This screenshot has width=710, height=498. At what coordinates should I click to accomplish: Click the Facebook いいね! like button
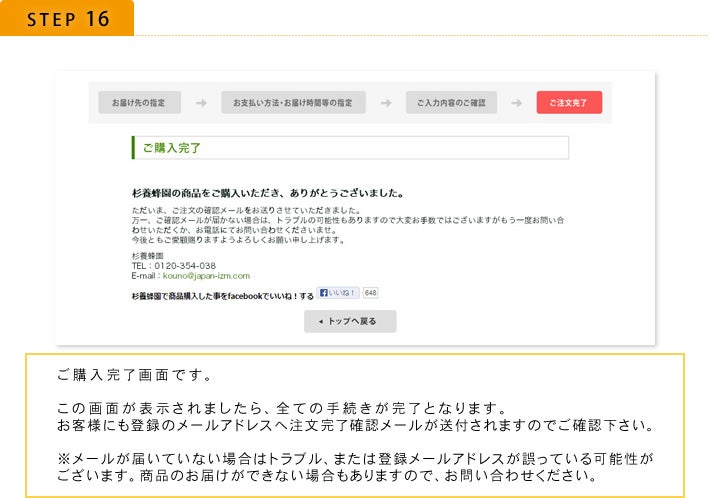coord(338,293)
